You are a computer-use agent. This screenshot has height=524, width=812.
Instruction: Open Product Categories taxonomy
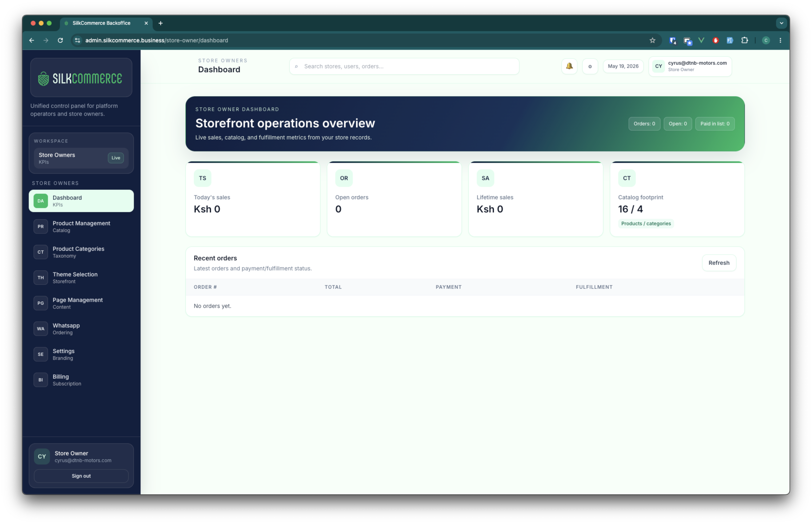[x=81, y=252]
